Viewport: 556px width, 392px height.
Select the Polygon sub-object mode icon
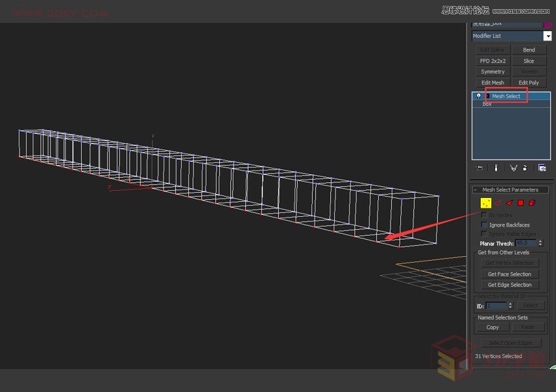pos(521,203)
